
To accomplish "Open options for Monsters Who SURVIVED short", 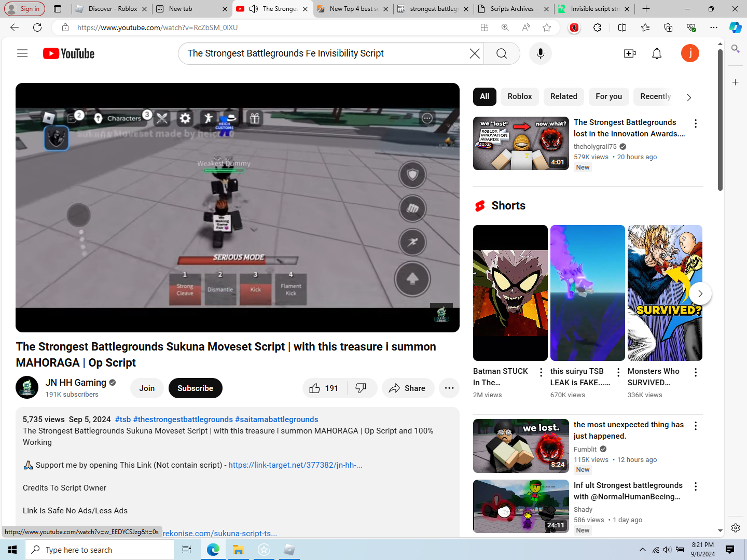I will (x=696, y=372).
